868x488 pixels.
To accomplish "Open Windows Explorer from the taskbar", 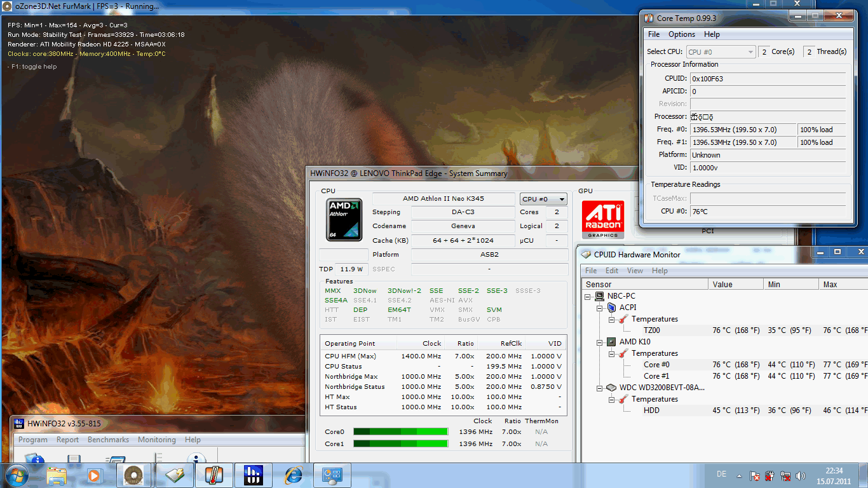I will click(x=57, y=475).
